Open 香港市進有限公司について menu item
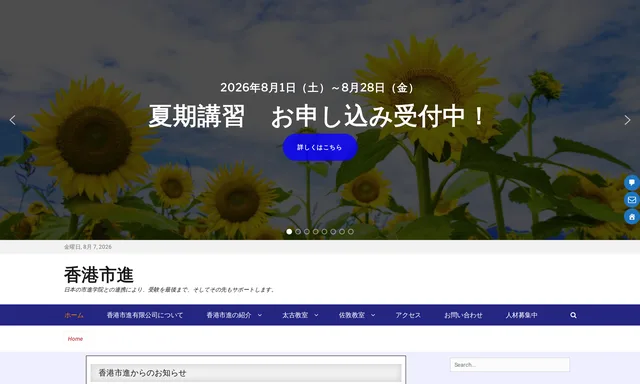The image size is (640, 384). click(145, 315)
